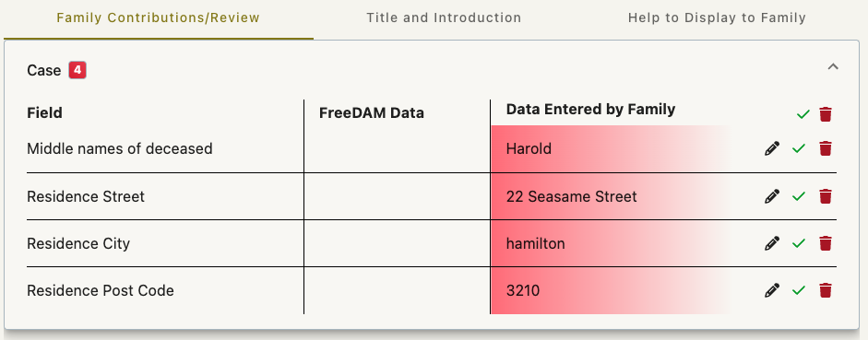Approve the Harold family entry
Image resolution: width=868 pixels, height=340 pixels.
click(x=798, y=148)
